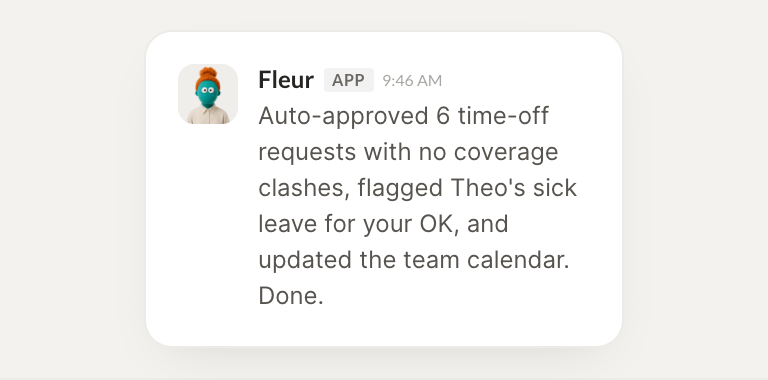The image size is (768, 380).
Task: Click the orange hair bun on avatar
Action: pyautogui.click(x=208, y=73)
